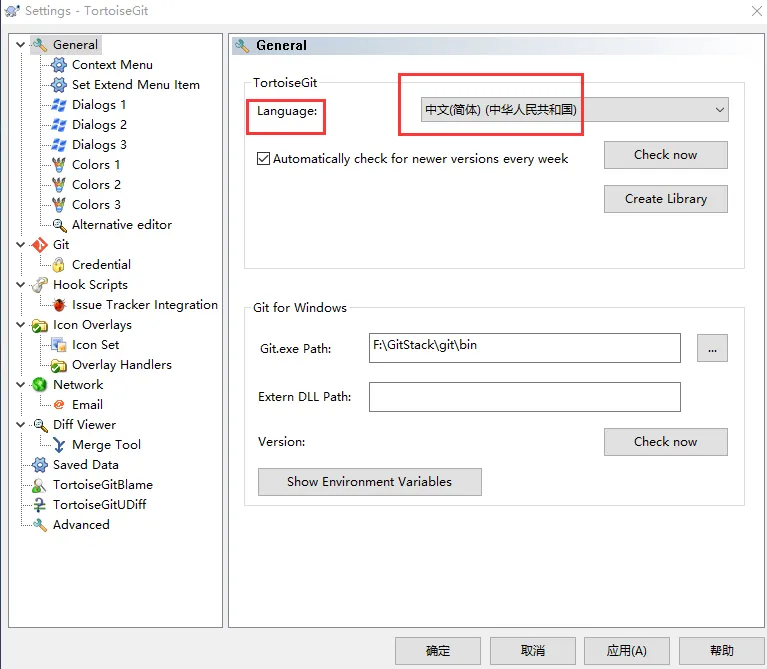Image resolution: width=767 pixels, height=669 pixels.
Task: Click Show Environment Variables button
Action: pos(370,482)
